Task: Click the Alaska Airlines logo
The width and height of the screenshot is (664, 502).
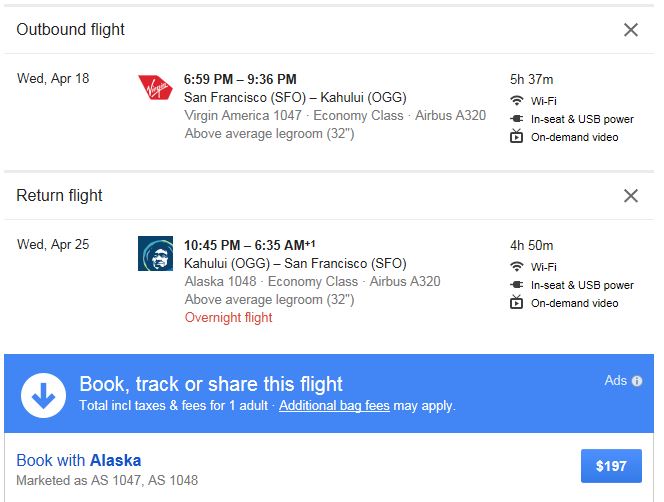Action: (156, 253)
